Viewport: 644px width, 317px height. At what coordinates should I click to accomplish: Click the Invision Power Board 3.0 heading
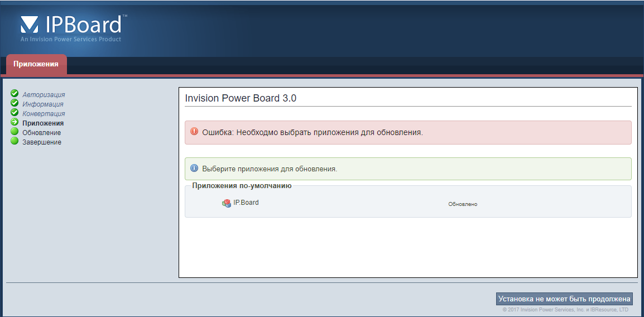point(241,99)
